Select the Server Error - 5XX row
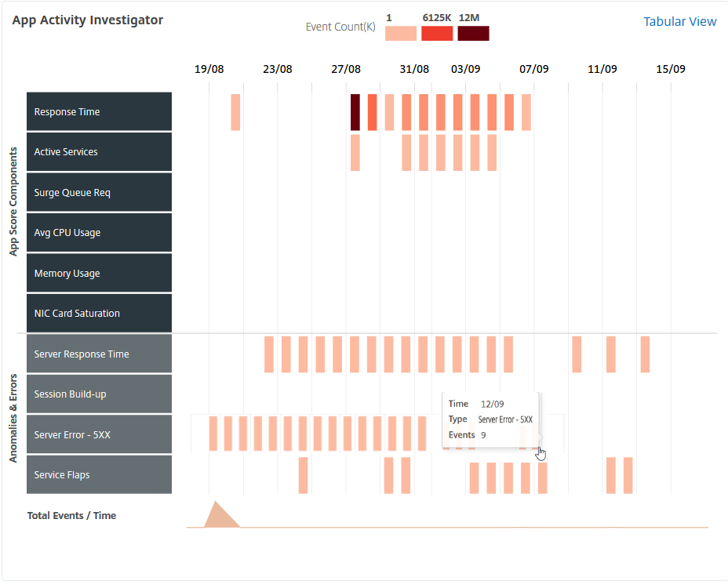This screenshot has height=581, width=728. [100, 434]
